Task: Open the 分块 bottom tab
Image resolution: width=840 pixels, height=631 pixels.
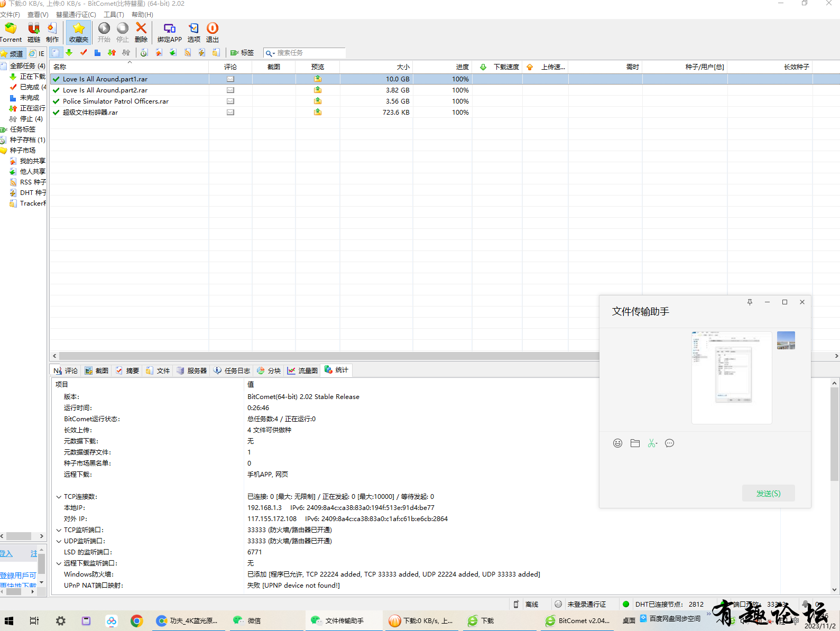Action: click(x=269, y=370)
